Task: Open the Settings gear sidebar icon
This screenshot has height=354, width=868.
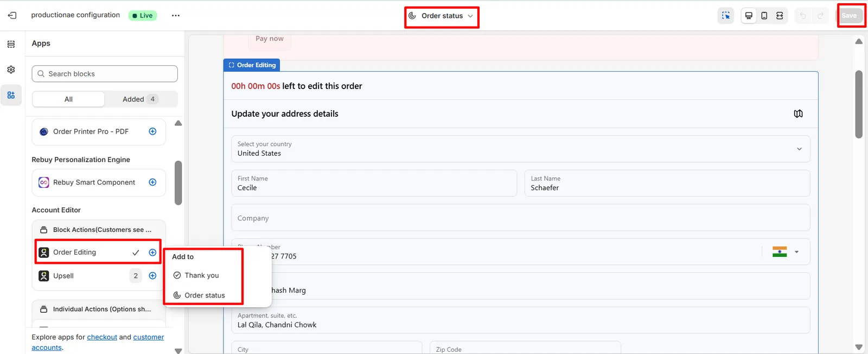Action: [x=11, y=69]
